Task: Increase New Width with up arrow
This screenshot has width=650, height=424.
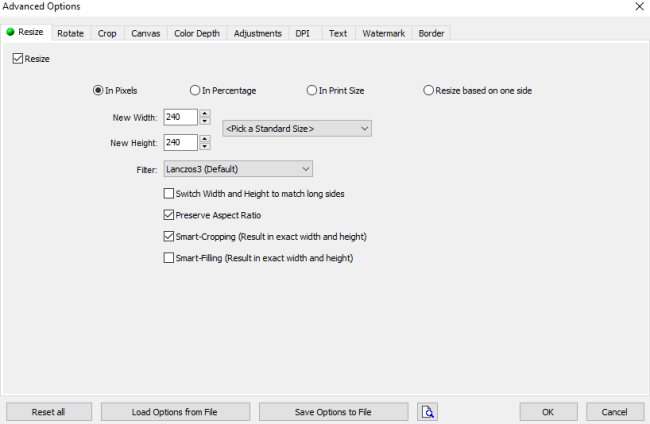Action: pyautogui.click(x=205, y=113)
